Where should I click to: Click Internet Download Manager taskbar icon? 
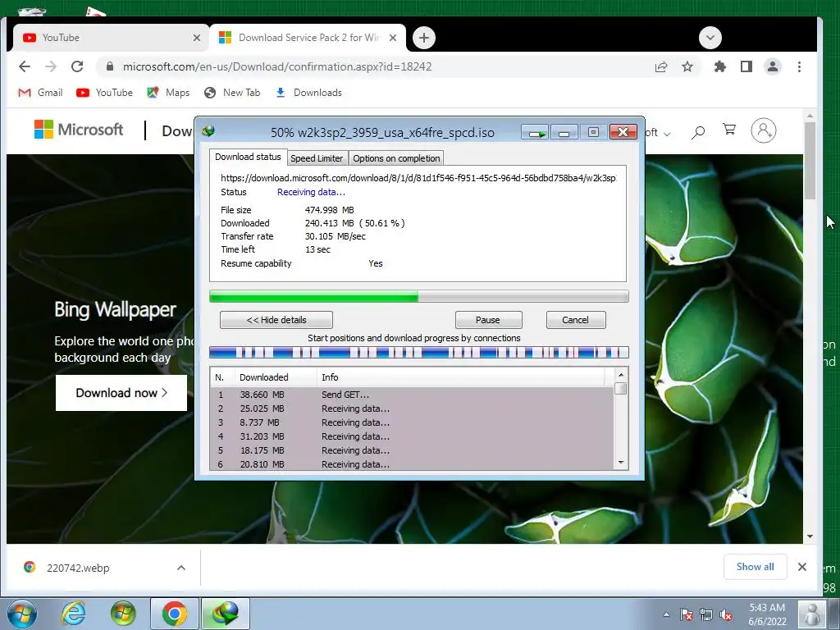[x=225, y=614]
